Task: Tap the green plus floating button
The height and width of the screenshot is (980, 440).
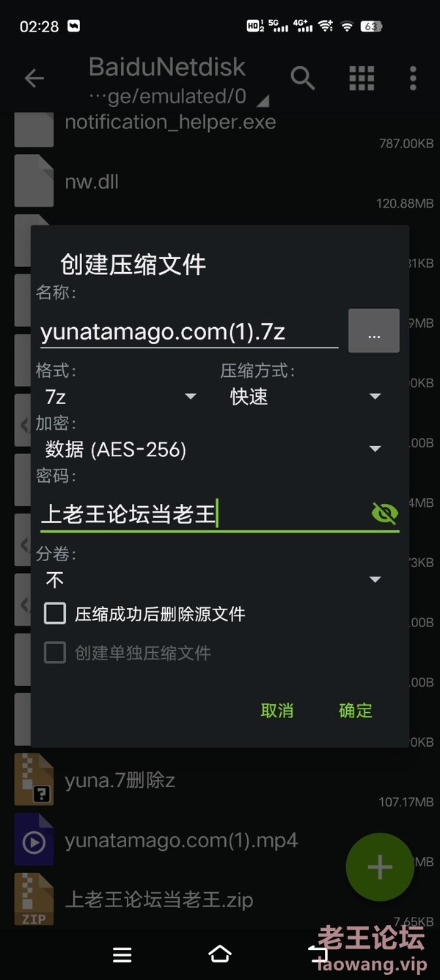Action: tap(380, 867)
